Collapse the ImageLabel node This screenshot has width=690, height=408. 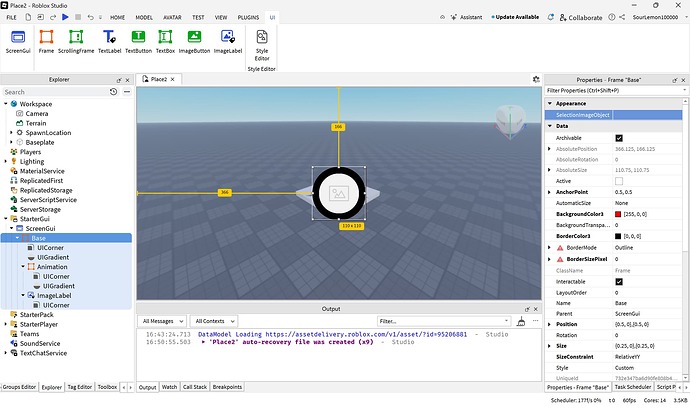[x=23, y=295]
